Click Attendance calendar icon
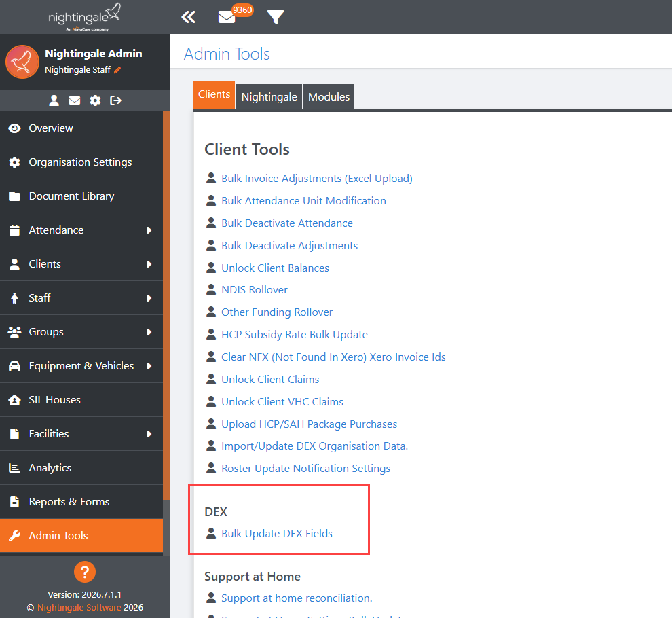Screen dimensions: 672x618 click(14, 230)
